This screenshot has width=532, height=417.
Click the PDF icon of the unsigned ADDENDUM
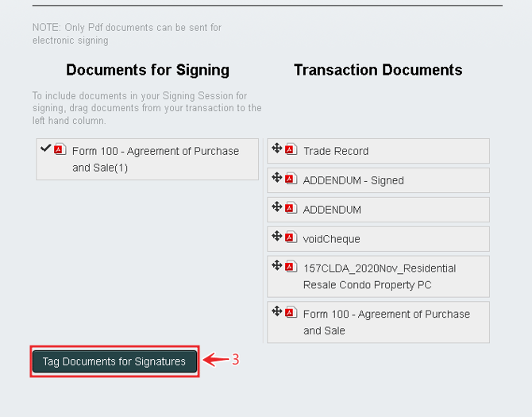tap(290, 208)
